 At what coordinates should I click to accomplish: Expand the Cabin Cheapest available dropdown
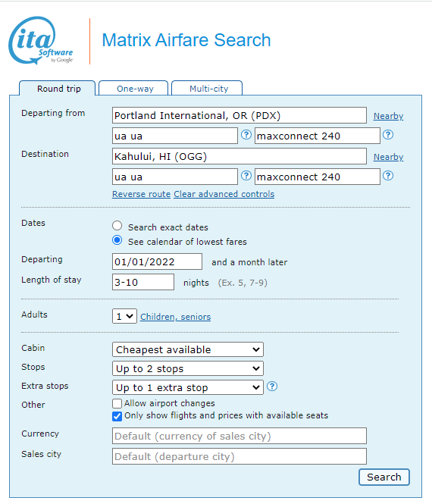pos(188,349)
